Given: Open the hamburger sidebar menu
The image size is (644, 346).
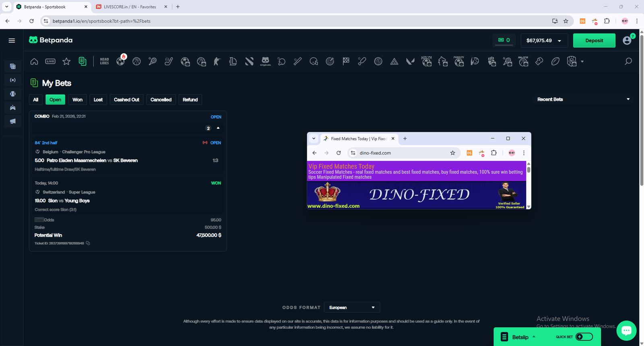Looking at the screenshot, I should [12, 40].
